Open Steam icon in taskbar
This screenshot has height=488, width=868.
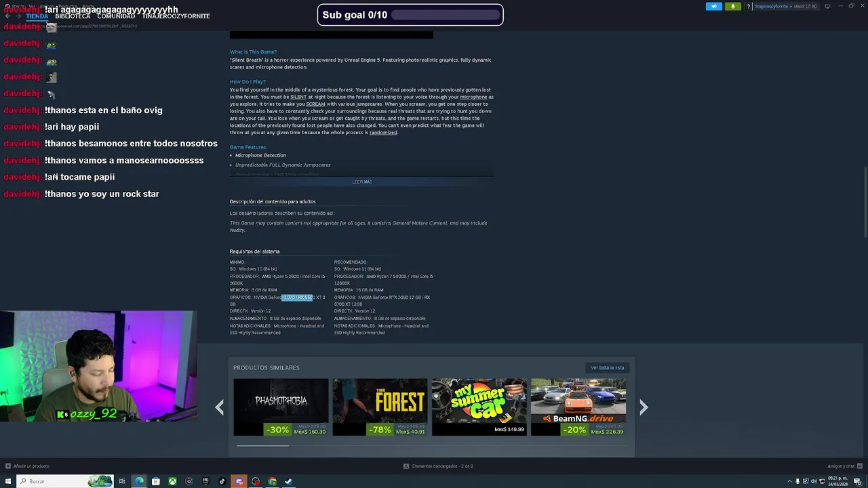[288, 481]
